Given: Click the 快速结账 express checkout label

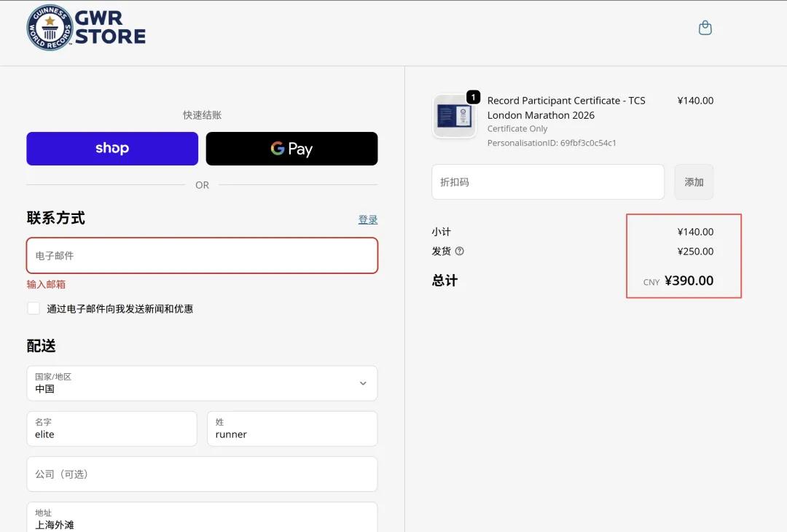Looking at the screenshot, I should tap(203, 115).
